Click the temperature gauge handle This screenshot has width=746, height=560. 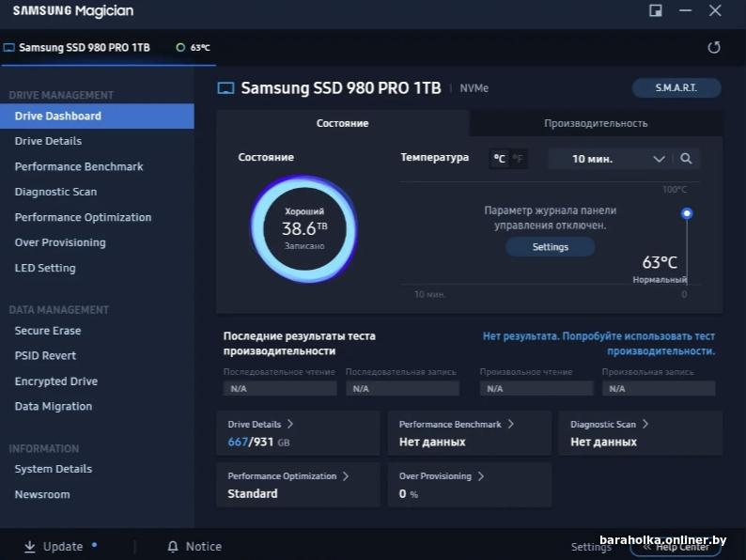point(687,213)
